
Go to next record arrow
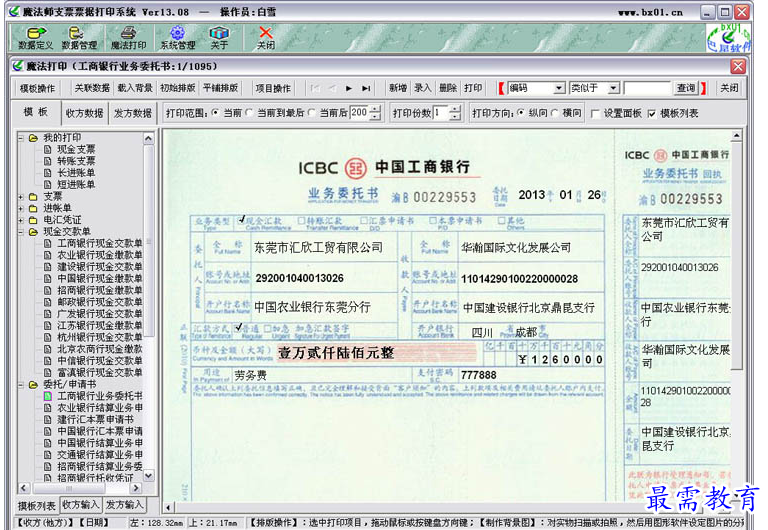(x=349, y=88)
